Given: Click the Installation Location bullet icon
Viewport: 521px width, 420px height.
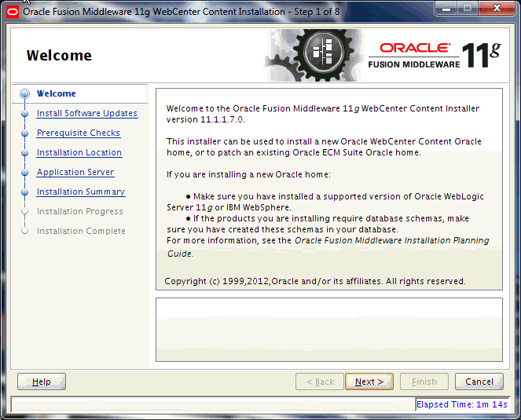Looking at the screenshot, I should [x=24, y=153].
